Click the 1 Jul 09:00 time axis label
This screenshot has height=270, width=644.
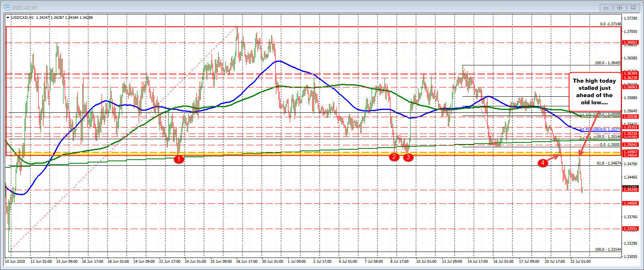click(297, 262)
